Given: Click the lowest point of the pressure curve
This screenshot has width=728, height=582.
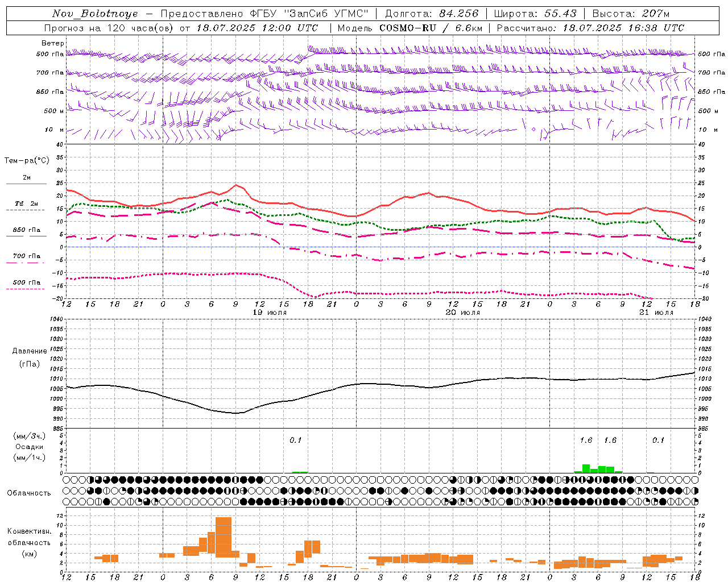Looking at the screenshot, I should click(x=236, y=413).
